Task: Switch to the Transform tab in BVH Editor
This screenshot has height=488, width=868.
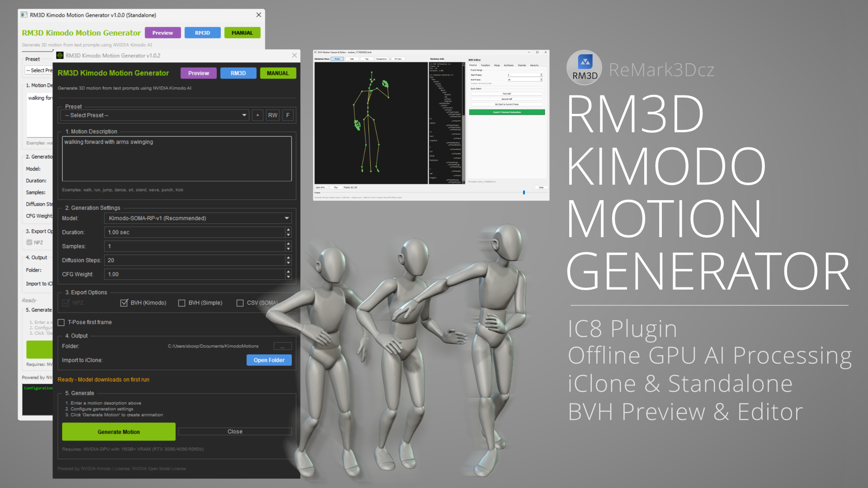Action: pyautogui.click(x=485, y=65)
